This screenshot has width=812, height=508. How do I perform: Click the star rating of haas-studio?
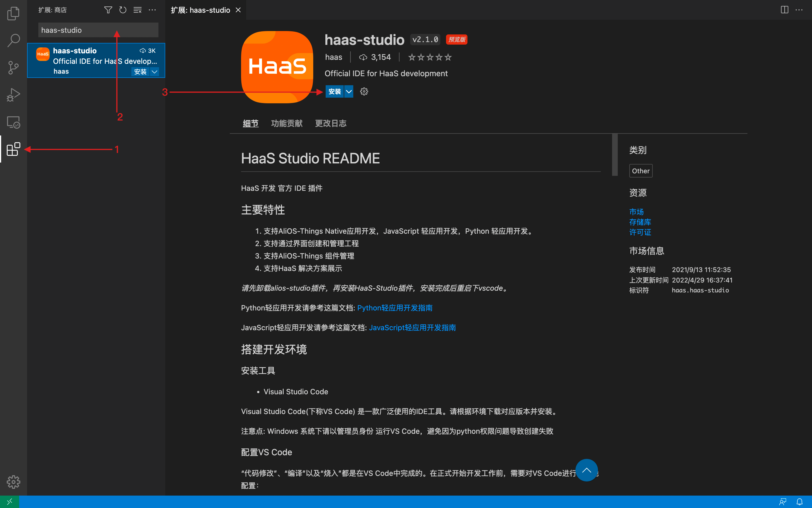click(x=430, y=58)
